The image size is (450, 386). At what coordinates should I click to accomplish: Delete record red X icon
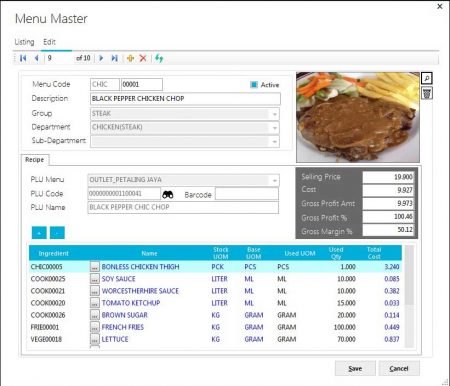pos(143,58)
